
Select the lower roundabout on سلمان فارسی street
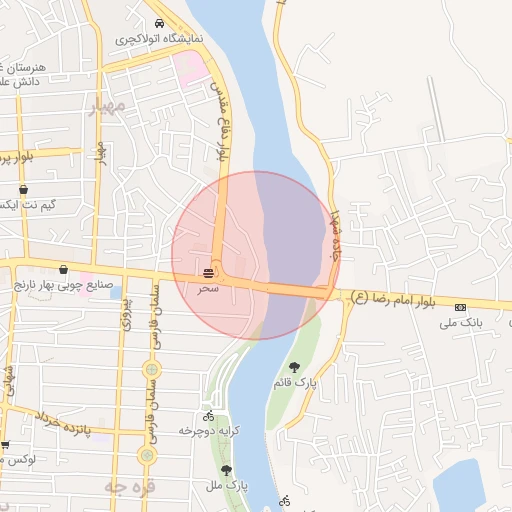(x=147, y=455)
